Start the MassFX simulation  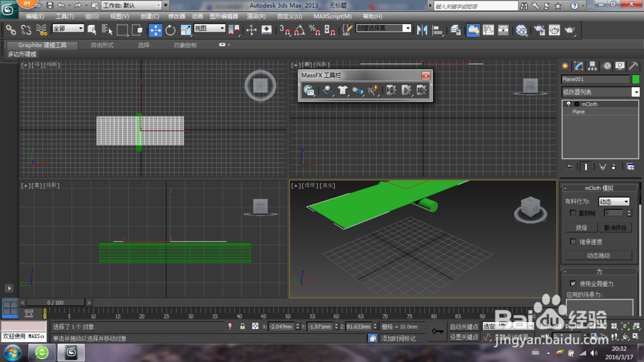[x=406, y=90]
